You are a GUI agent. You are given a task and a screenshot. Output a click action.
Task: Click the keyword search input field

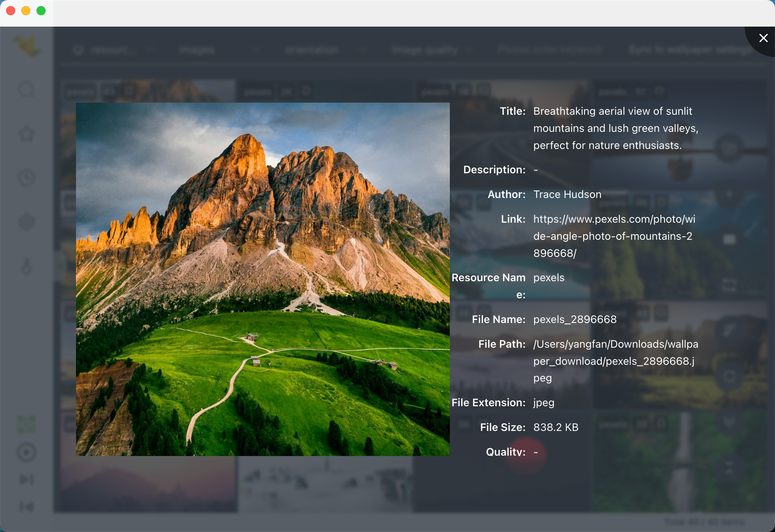pyautogui.click(x=550, y=50)
